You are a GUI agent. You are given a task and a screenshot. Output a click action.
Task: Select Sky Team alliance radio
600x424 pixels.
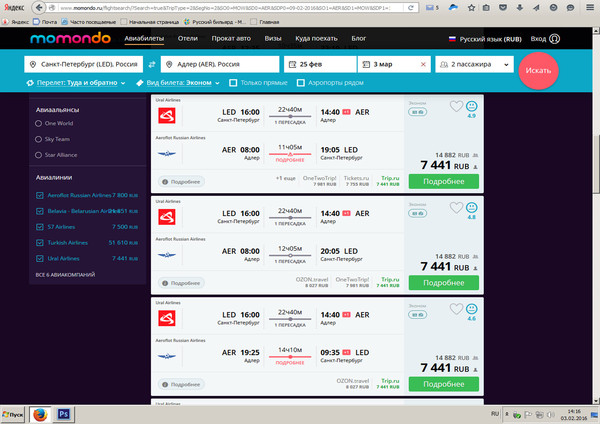[x=38, y=139]
